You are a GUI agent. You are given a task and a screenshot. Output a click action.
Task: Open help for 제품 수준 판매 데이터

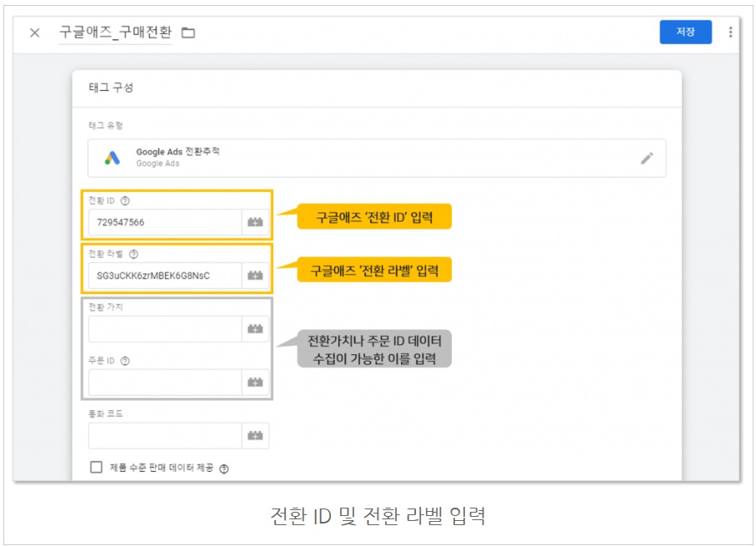point(224,468)
